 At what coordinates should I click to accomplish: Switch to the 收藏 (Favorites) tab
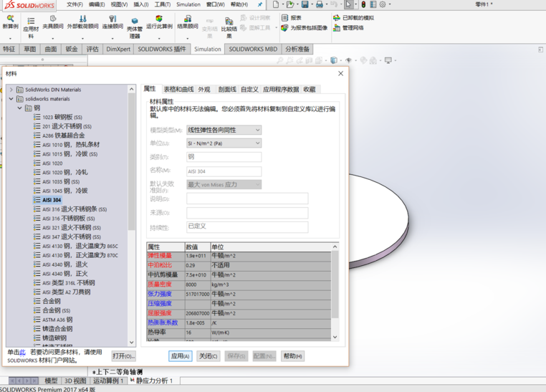point(310,90)
